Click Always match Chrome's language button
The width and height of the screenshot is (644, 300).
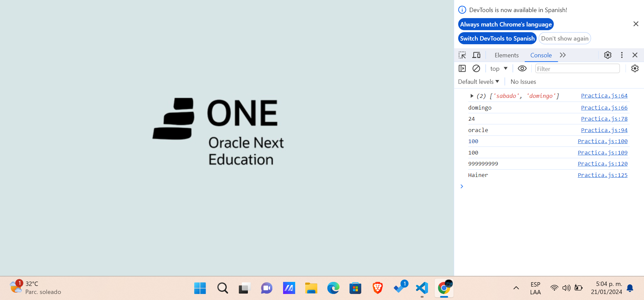(x=506, y=24)
